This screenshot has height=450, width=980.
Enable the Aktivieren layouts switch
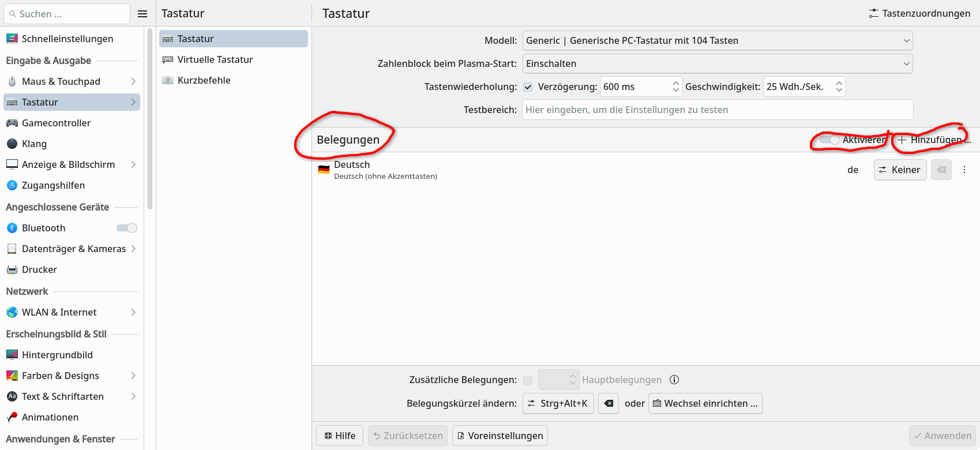(x=829, y=140)
